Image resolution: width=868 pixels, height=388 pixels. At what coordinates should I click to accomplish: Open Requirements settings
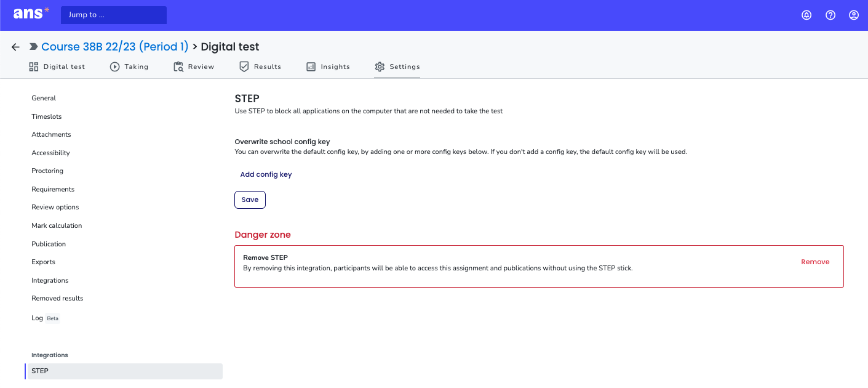coord(53,189)
